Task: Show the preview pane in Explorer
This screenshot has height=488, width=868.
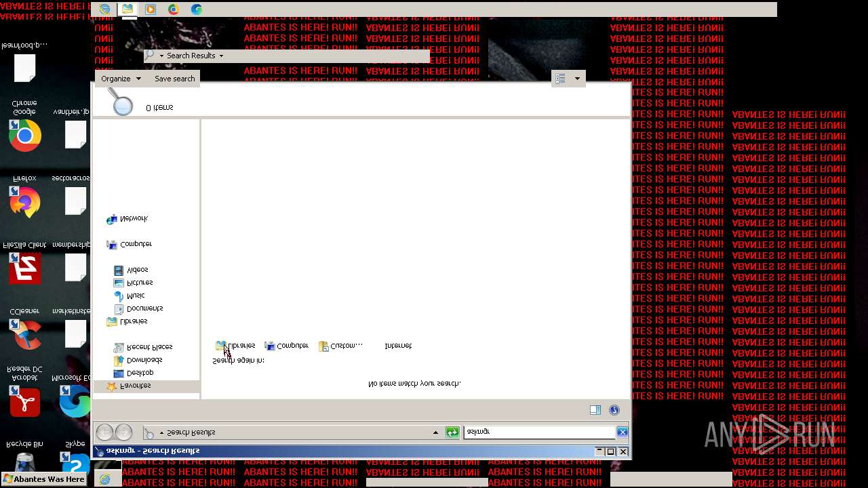Action: (x=595, y=410)
